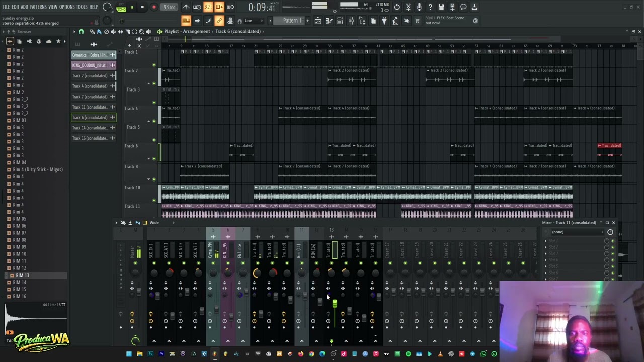This screenshot has height=362, width=644.
Task: Click the 93.000 tempo field
Action: (x=170, y=7)
